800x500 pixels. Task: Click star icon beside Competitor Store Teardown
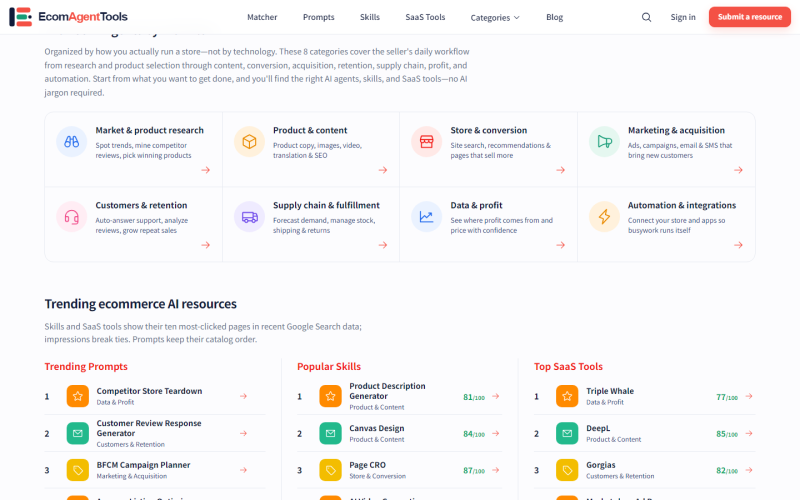pyautogui.click(x=78, y=396)
